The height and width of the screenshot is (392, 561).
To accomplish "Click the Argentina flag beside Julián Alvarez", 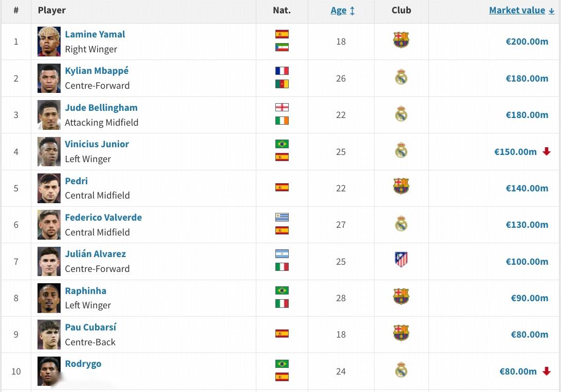I will point(282,253).
